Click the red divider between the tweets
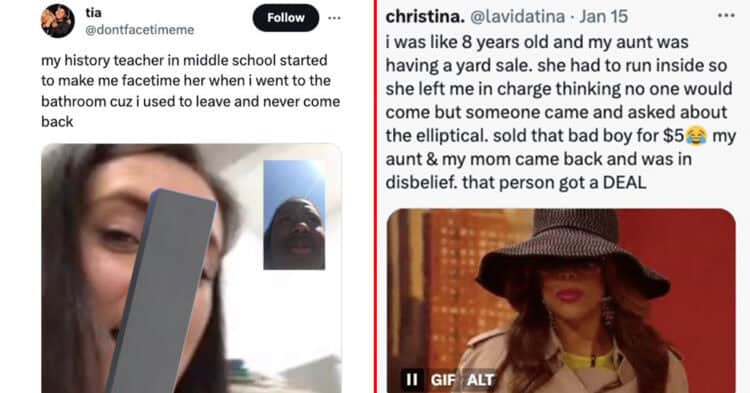The image size is (750, 393). (x=375, y=196)
